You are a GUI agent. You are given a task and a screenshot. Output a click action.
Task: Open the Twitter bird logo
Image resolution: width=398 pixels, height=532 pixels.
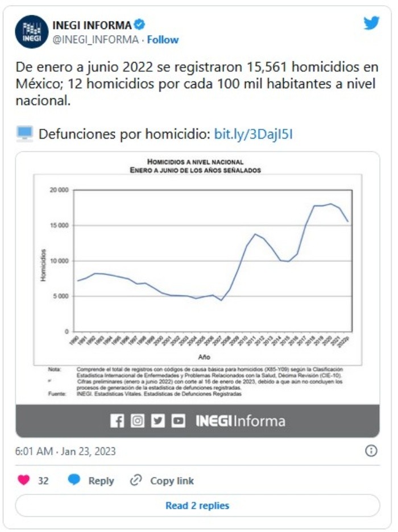371,23
